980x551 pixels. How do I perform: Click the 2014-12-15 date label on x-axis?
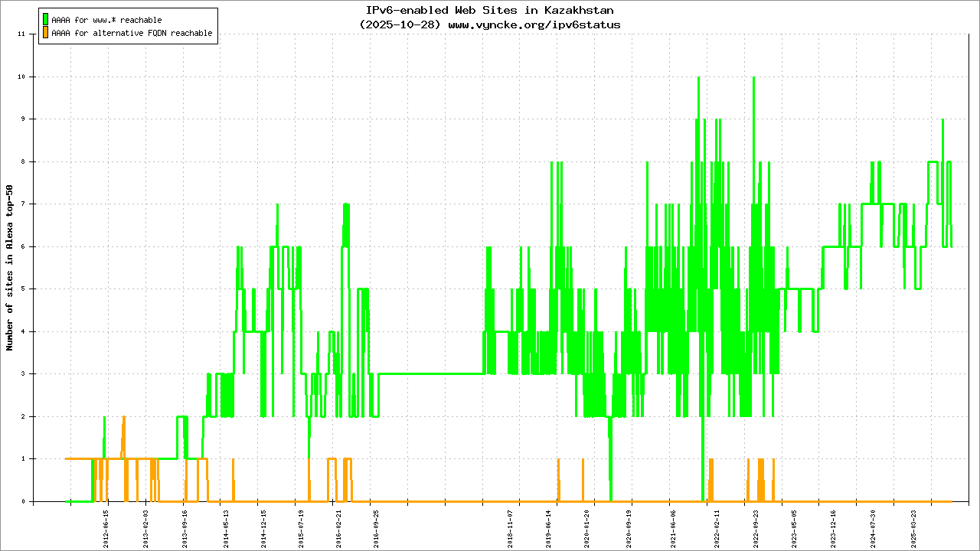pos(263,526)
